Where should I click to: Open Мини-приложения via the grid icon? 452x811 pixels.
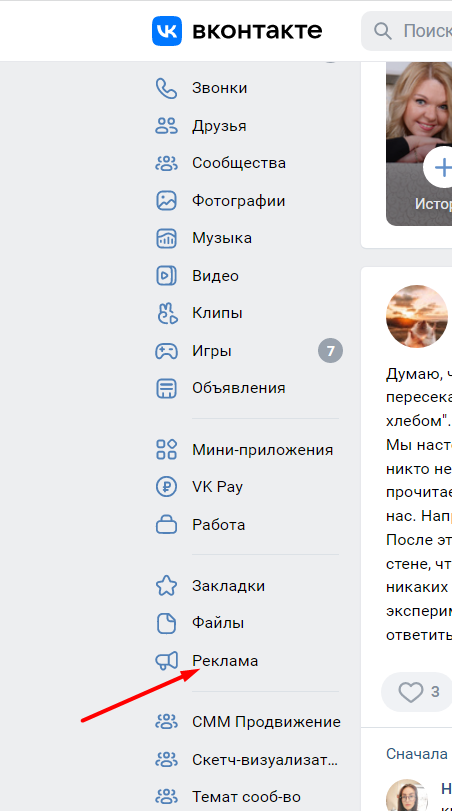[167, 449]
